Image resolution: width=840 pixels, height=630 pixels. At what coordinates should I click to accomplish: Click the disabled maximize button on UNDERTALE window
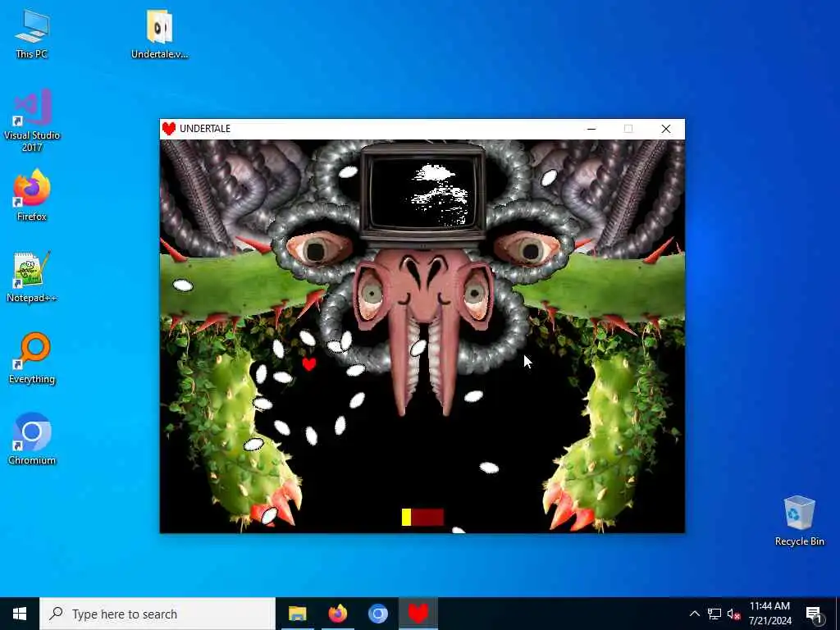click(x=628, y=129)
